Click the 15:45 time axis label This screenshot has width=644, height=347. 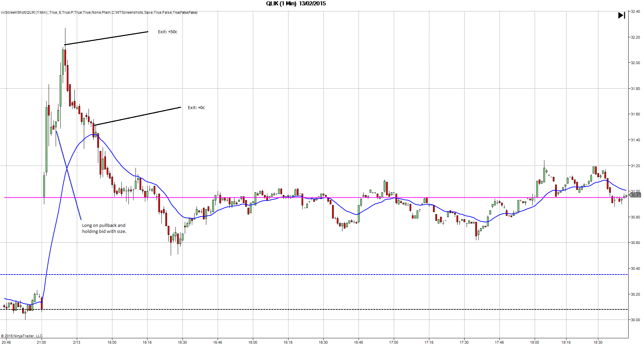click(x=218, y=342)
